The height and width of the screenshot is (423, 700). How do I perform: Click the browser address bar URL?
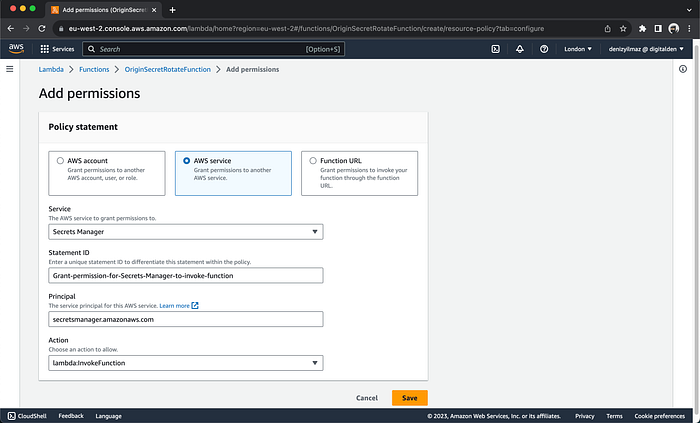(306, 29)
